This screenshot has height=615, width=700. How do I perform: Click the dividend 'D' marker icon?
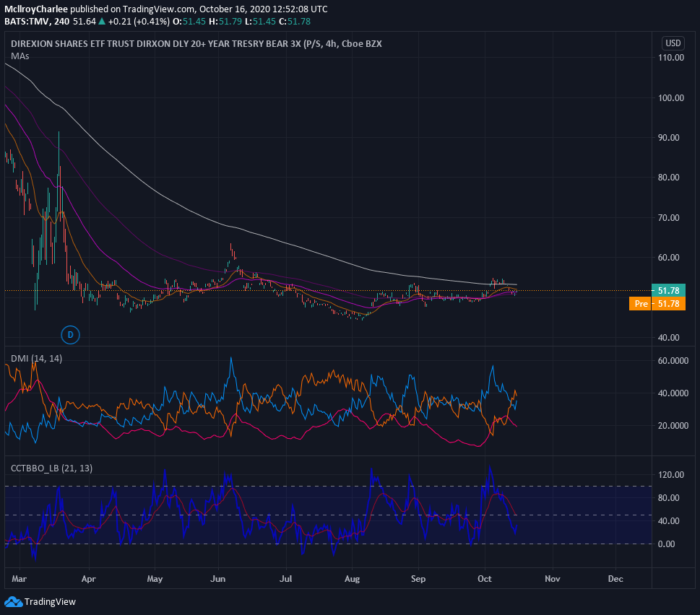tap(70, 334)
